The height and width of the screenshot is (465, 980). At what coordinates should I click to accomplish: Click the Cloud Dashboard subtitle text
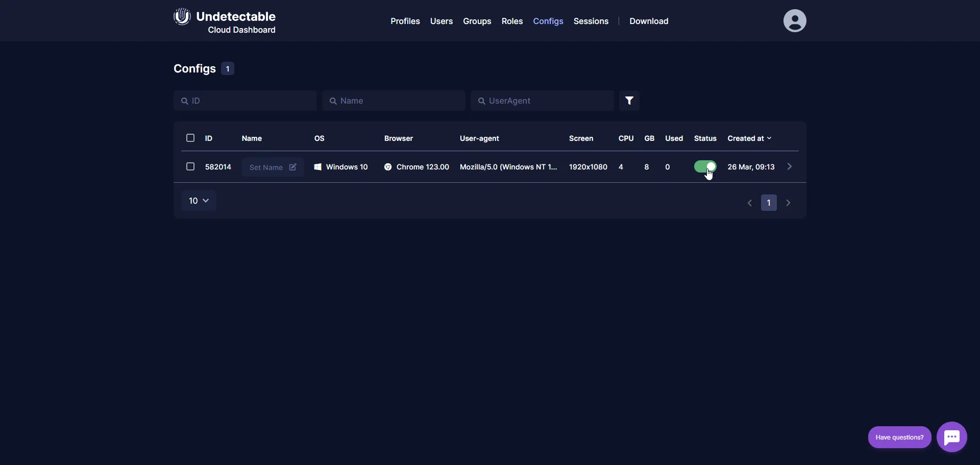pyautogui.click(x=241, y=30)
